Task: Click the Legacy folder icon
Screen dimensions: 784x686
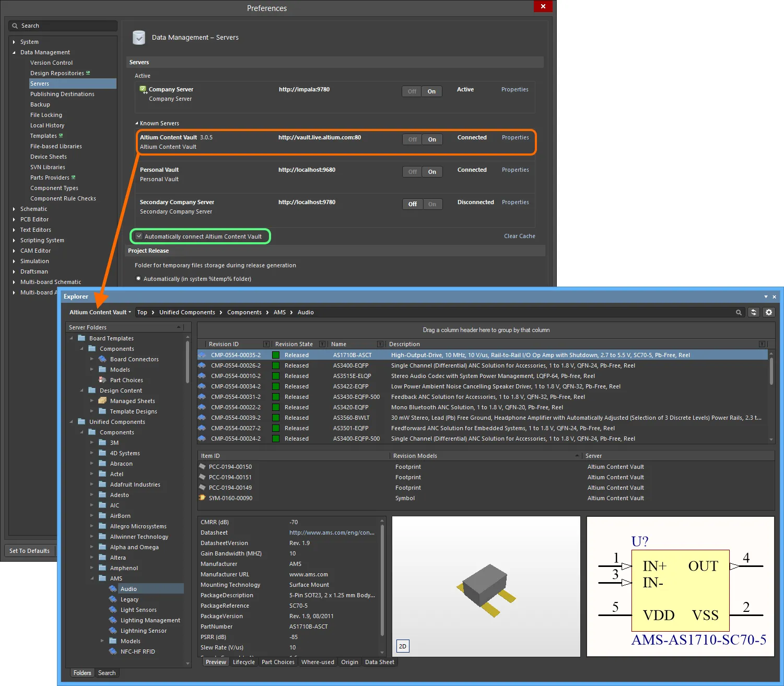Action: 113,599
